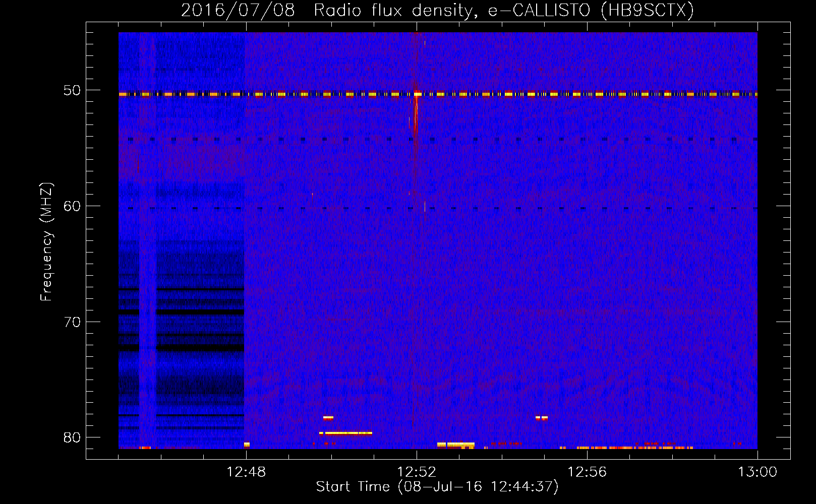816x504 pixels.
Task: Click the 'Start Time (08-Jul-16 12:44:37)' x-axis label
Action: click(437, 487)
